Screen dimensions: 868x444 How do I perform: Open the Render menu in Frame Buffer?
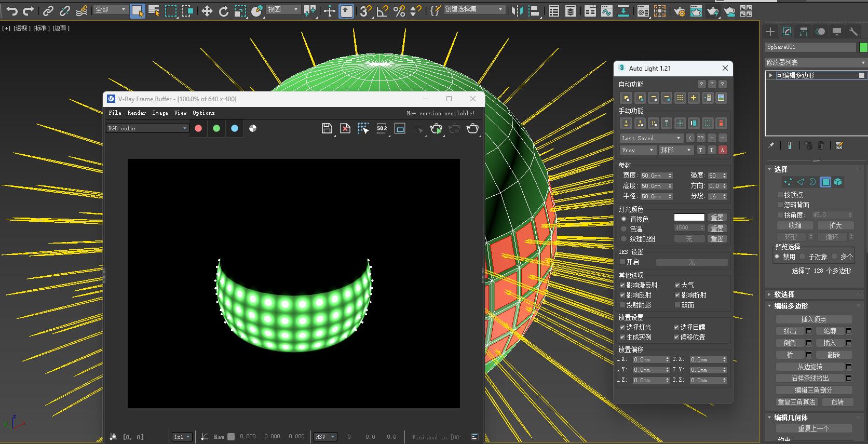(x=137, y=113)
